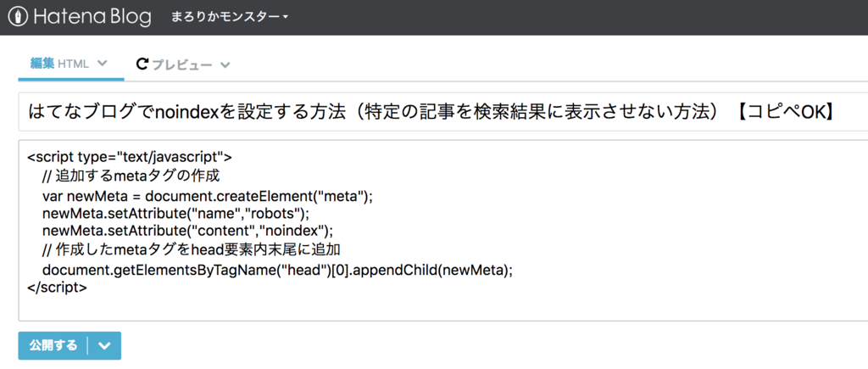Open the publish options dropdown arrow
This screenshot has width=868, height=369.
[104, 346]
